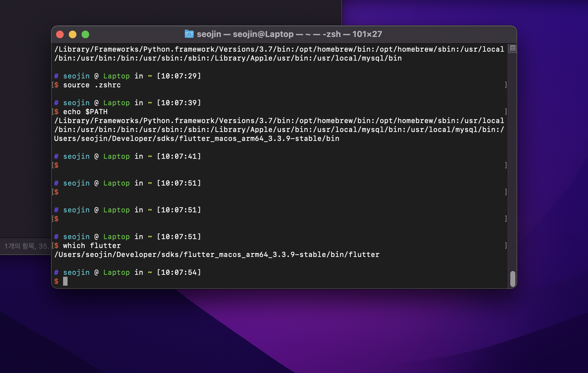Minimize the terminal with the yellow button
The height and width of the screenshot is (373, 588).
[73, 34]
